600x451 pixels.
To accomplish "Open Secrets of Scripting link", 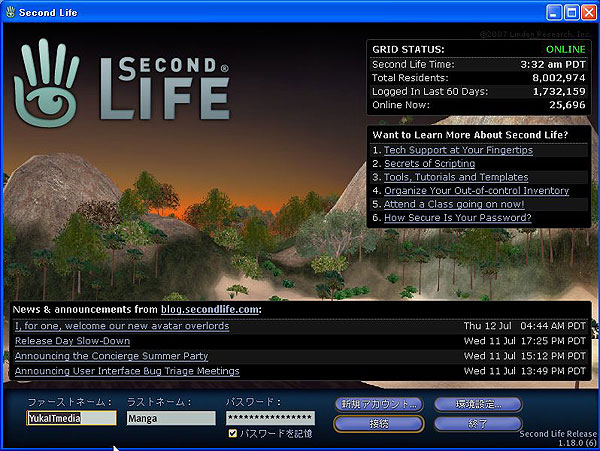I will click(429, 164).
